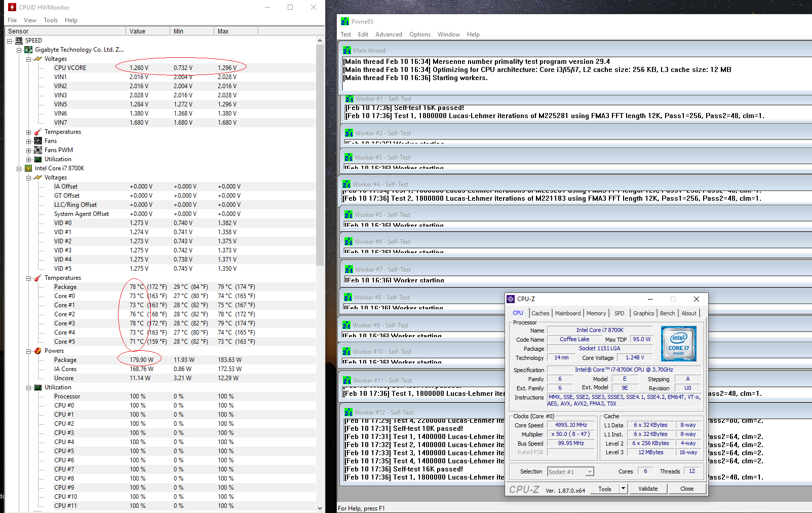
Task: Open the Tools menu in HWMonitor
Action: 51,20
